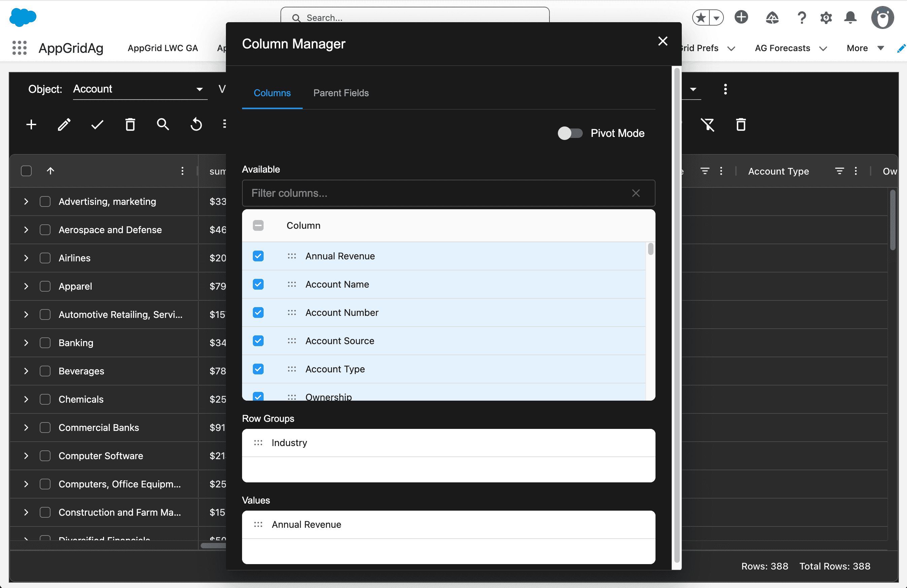Open the Object Account dropdown
Image resolution: width=907 pixels, height=588 pixels.
coord(139,89)
